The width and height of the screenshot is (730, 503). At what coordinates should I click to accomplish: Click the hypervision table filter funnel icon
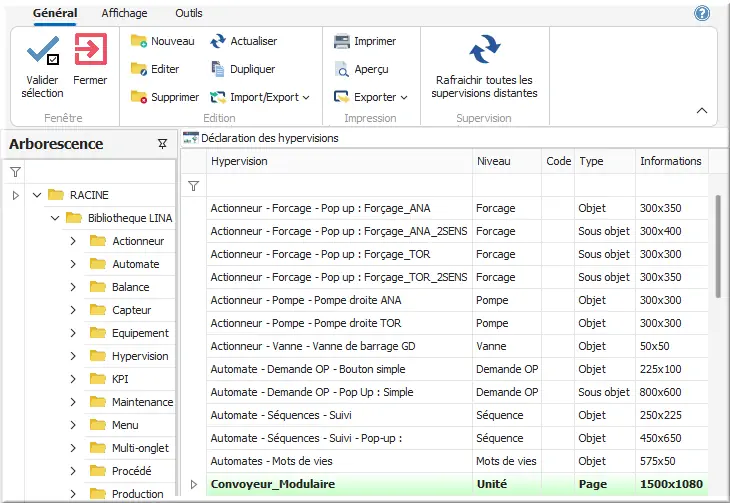(x=193, y=186)
